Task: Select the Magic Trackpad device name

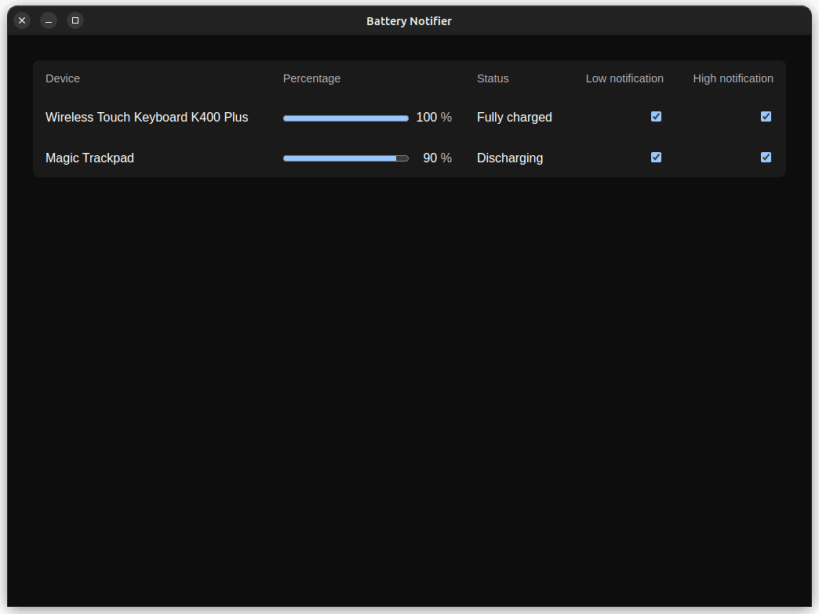Action: (90, 158)
